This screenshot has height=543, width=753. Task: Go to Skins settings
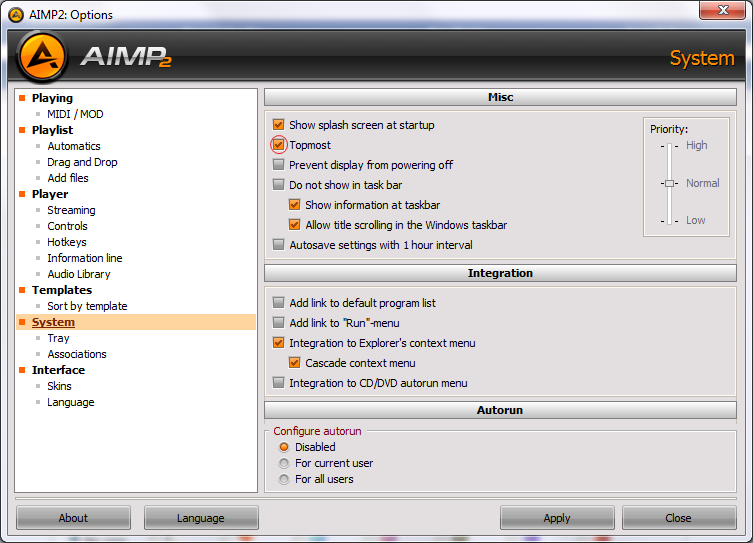[59, 386]
